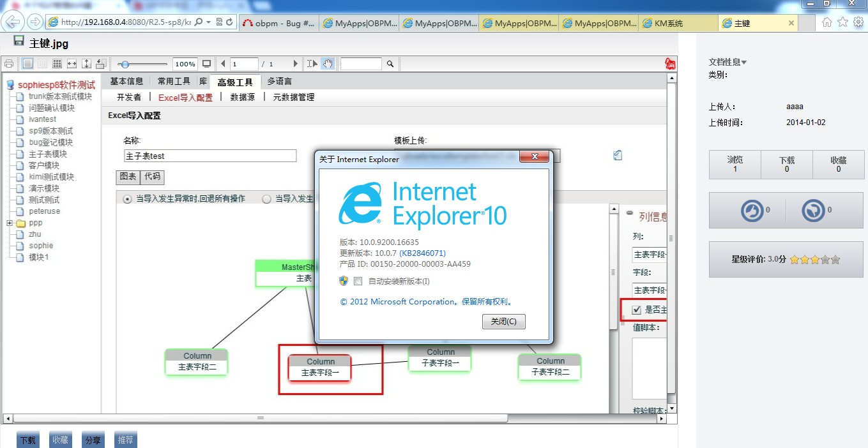Screen dimensions: 868x448
Task: Open IE tools gear icon
Action: point(858,22)
